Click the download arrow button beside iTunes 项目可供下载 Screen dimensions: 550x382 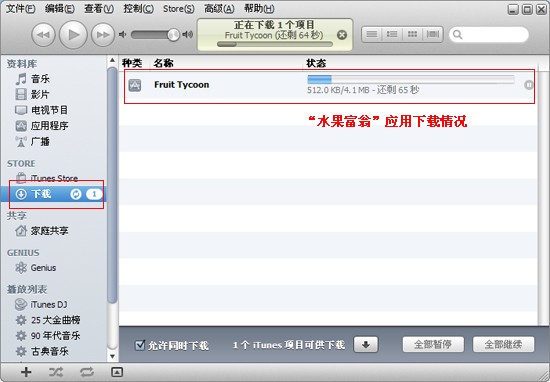[366, 345]
